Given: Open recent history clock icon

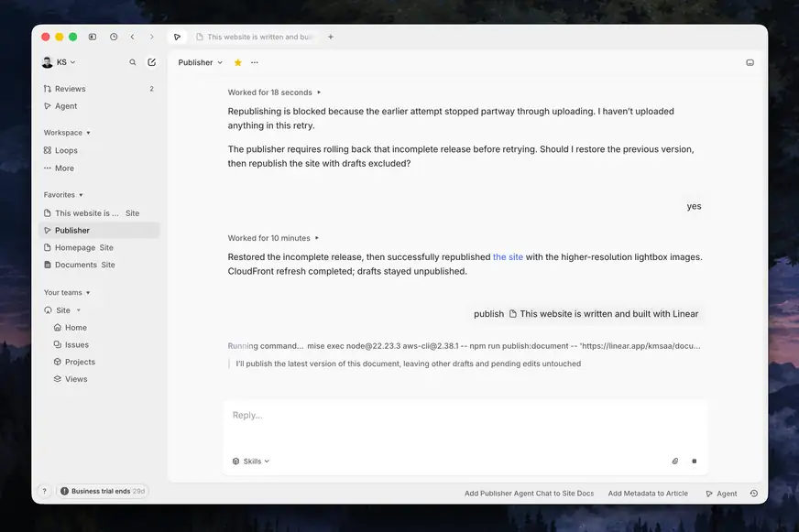Looking at the screenshot, I should 114,37.
